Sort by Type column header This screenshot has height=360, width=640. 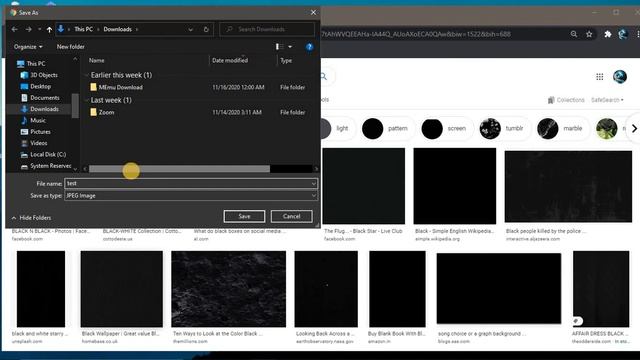pyautogui.click(x=286, y=60)
